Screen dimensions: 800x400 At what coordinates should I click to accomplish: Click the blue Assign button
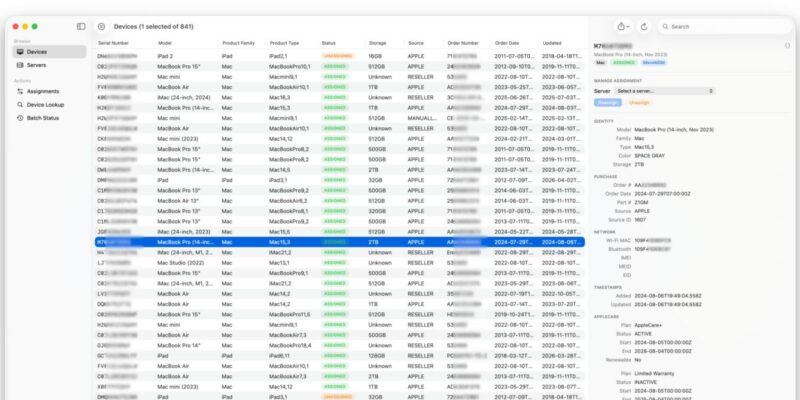pyautogui.click(x=607, y=103)
